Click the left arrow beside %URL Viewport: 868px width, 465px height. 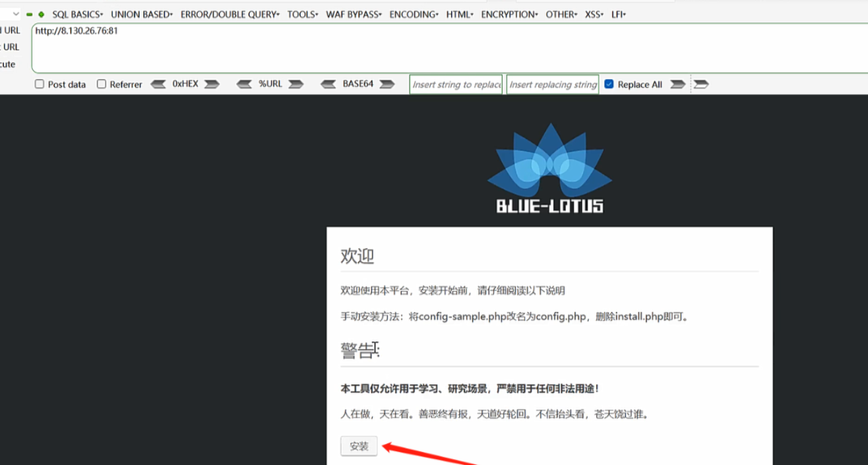point(244,84)
